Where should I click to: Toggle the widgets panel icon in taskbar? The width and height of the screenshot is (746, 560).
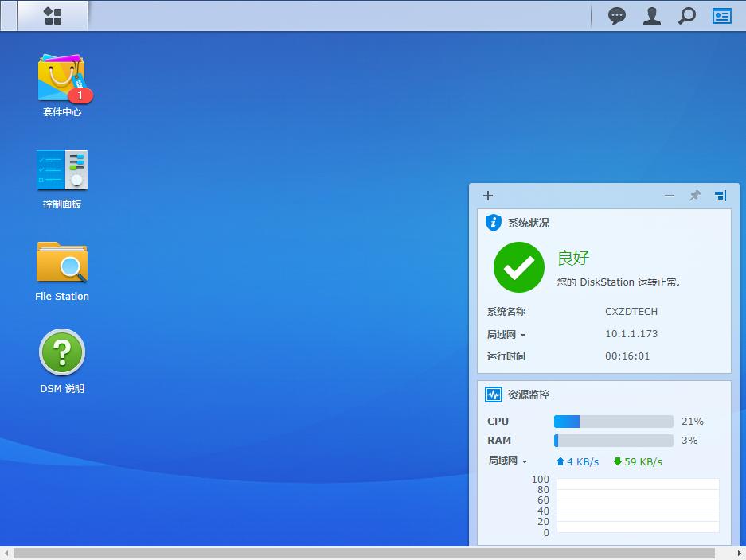tap(722, 16)
